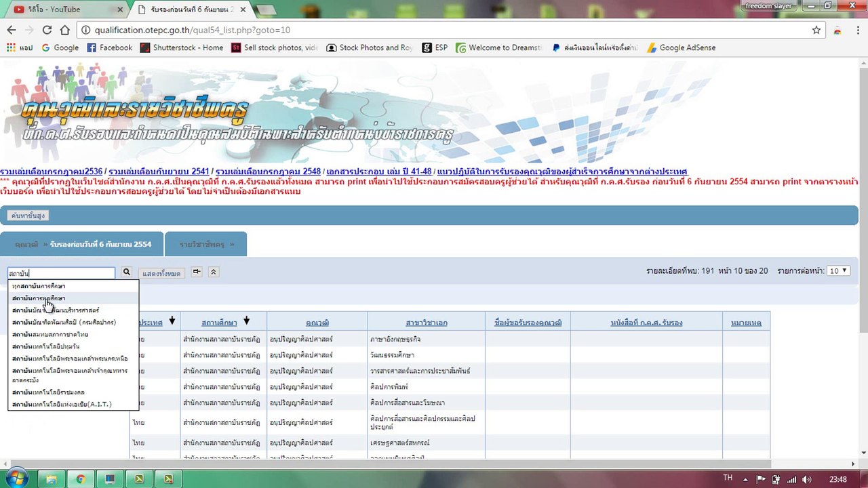Open the PayPal bookmark in the bookmarks bar
Image resolution: width=868 pixels, height=488 pixels.
pyautogui.click(x=595, y=47)
